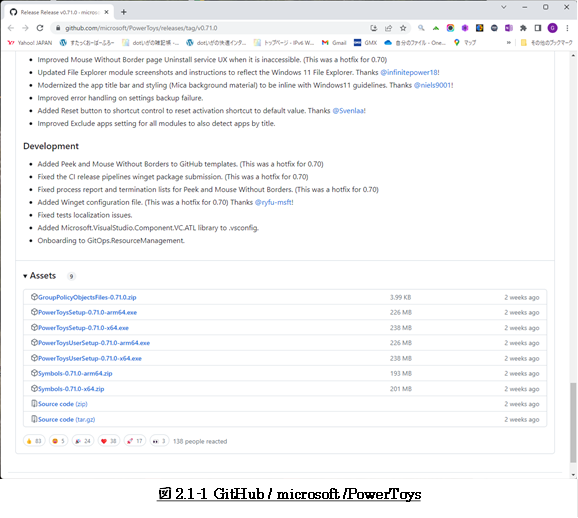Image resolution: width=578 pixels, height=518 pixels.
Task: Open トップページ - IPv6 bookmark
Action: (x=284, y=43)
